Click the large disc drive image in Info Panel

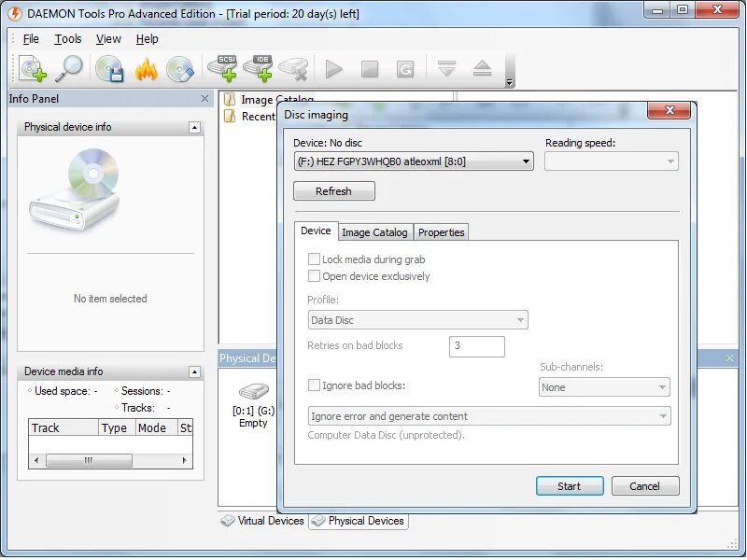[x=75, y=189]
